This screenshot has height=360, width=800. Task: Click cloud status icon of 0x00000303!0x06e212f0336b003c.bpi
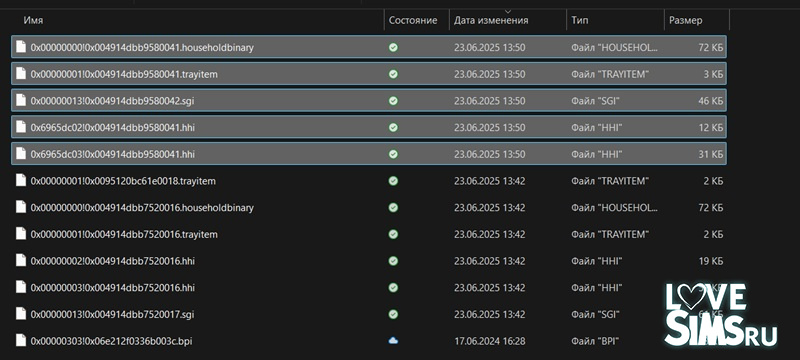[393, 341]
